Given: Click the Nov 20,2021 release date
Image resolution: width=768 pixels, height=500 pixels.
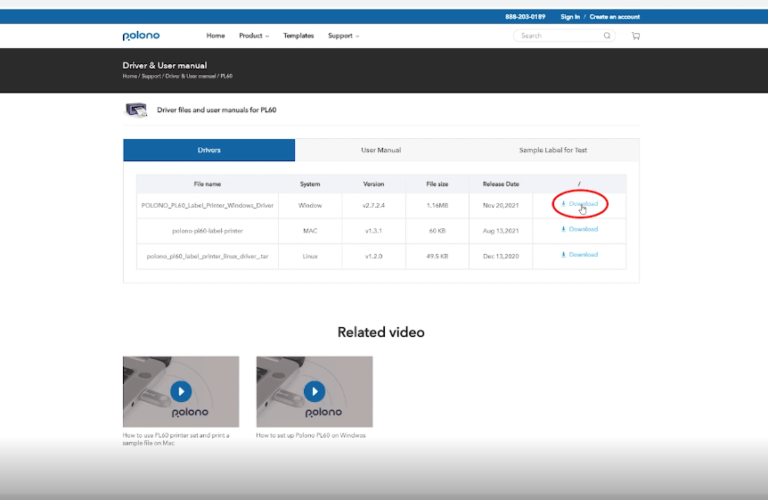Looking at the screenshot, I should [x=501, y=206].
